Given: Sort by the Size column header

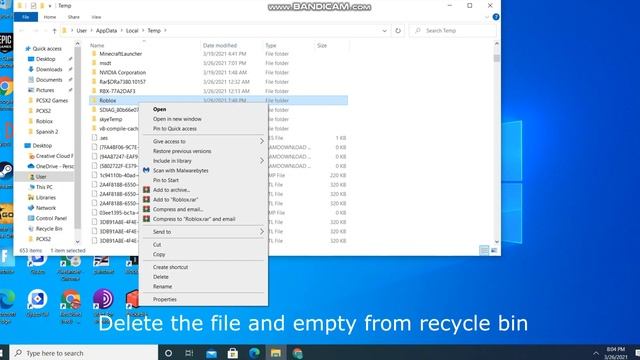Looking at the screenshot, I should click(322, 45).
